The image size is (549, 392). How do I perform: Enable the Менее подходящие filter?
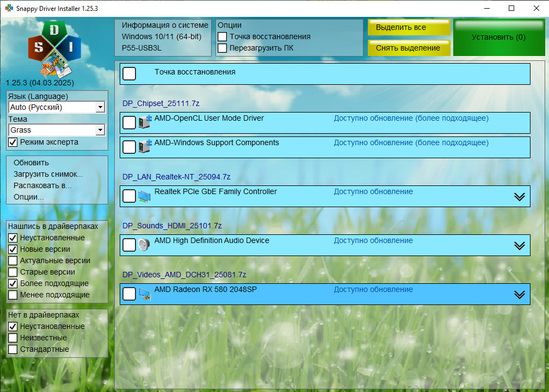[13, 295]
